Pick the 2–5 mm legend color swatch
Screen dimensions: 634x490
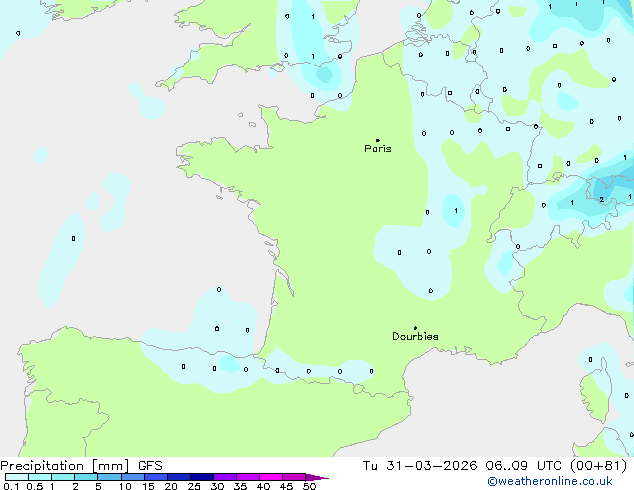pyautogui.click(x=86, y=477)
